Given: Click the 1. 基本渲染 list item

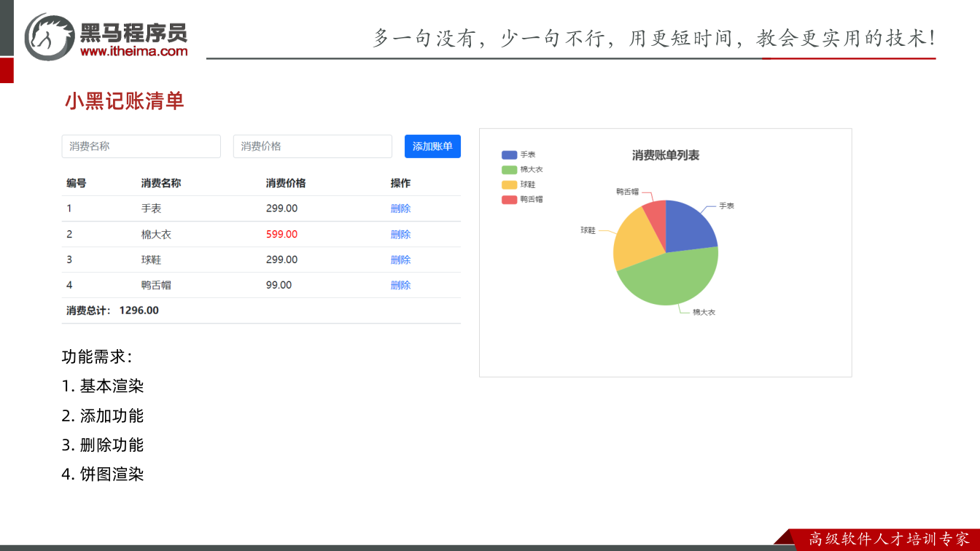Looking at the screenshot, I should 103,386.
